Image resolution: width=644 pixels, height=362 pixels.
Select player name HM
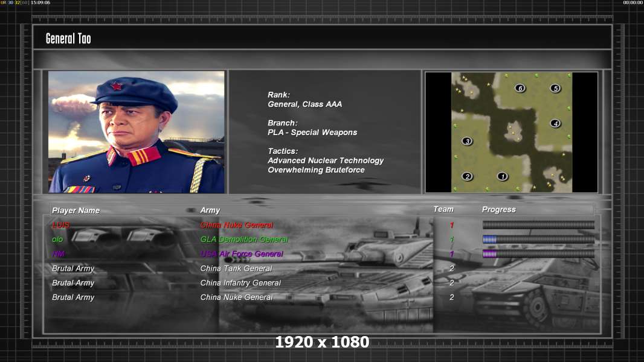pyautogui.click(x=59, y=254)
